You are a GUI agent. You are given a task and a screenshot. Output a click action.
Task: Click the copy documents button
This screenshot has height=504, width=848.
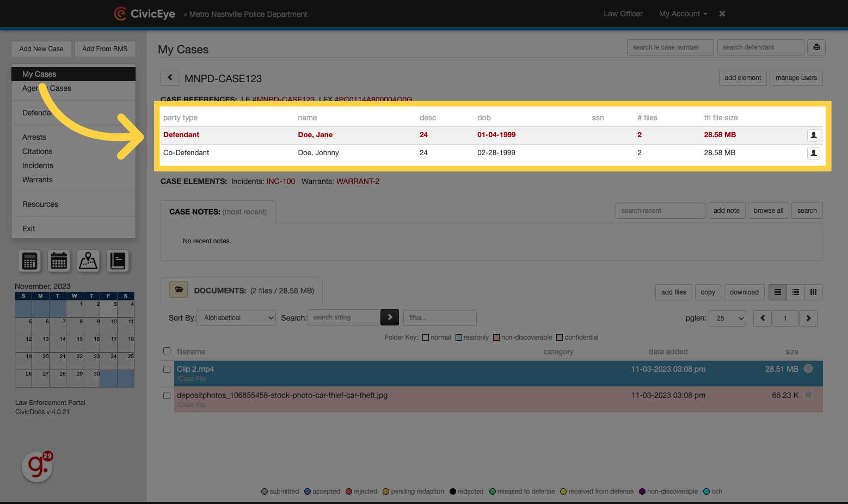click(x=708, y=292)
